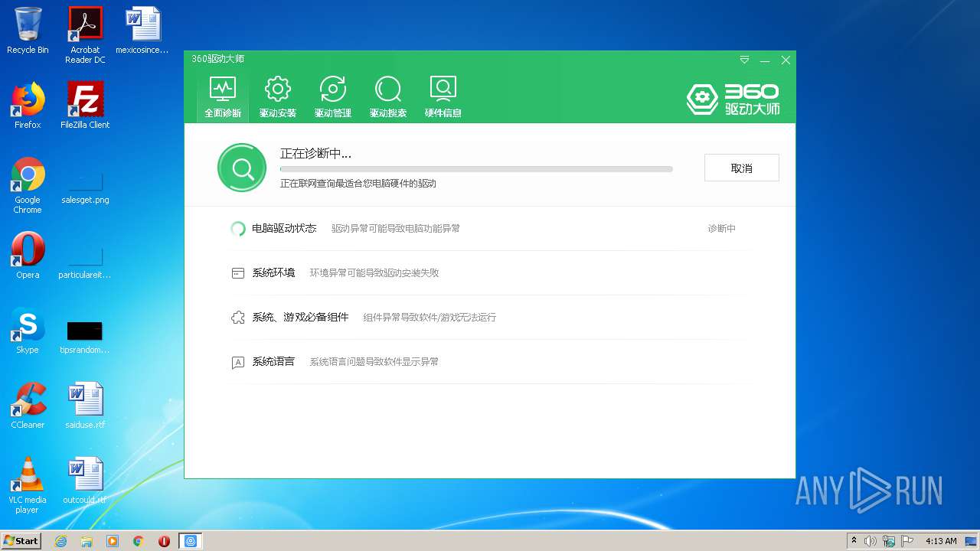This screenshot has width=980, height=551.
Task: Minimize the 360驱动大师 window
Action: 765,60
